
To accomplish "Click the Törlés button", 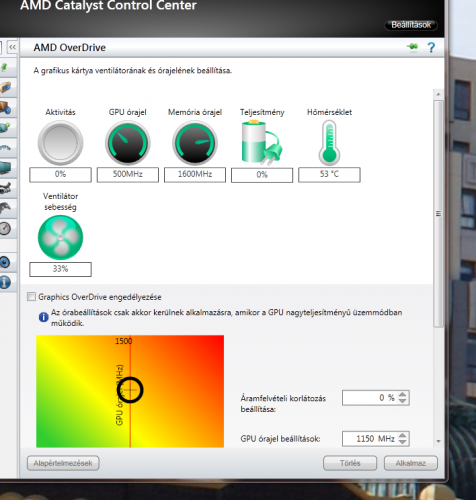I will click(x=350, y=463).
